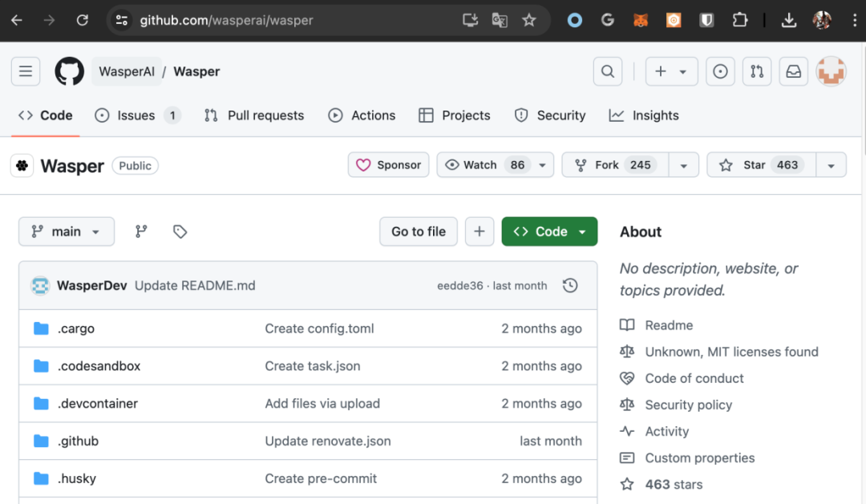The image size is (866, 504).
Task: Open Chrome three-dot menu
Action: coord(855,20)
